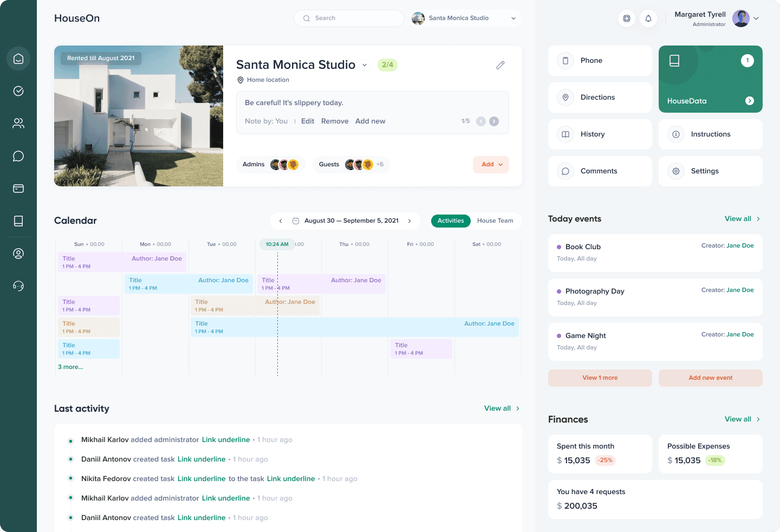The image size is (780, 532).
Task: Click the calendar icon beside date range
Action: tap(296, 221)
